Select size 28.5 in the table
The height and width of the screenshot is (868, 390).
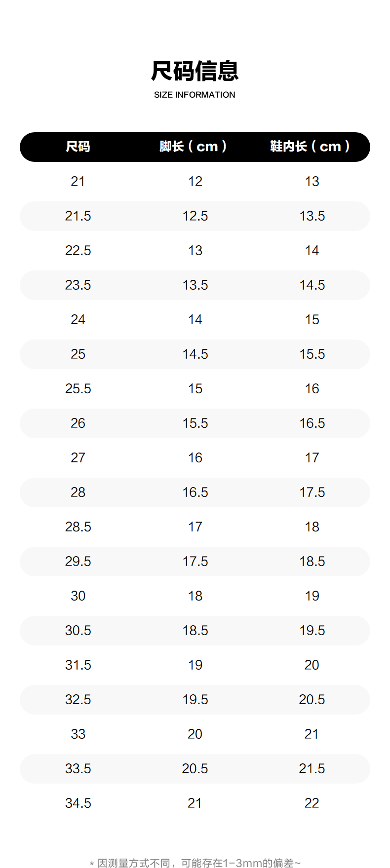[x=78, y=527]
